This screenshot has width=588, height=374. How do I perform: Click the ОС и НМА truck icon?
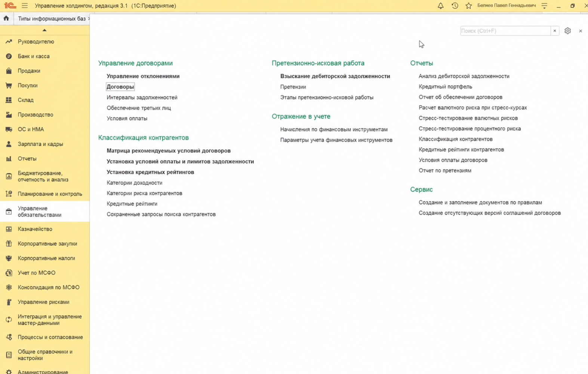pyautogui.click(x=9, y=129)
